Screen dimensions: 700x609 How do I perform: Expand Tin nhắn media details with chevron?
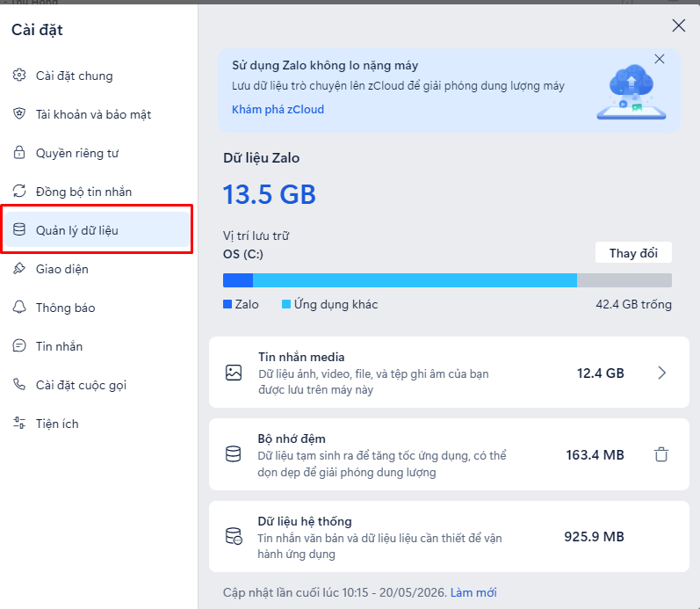pyautogui.click(x=661, y=373)
